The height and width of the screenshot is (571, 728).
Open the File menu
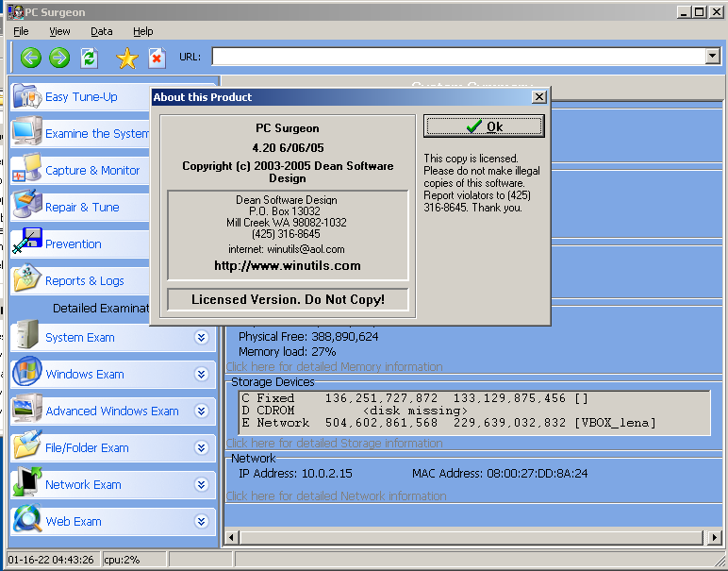[x=21, y=31]
